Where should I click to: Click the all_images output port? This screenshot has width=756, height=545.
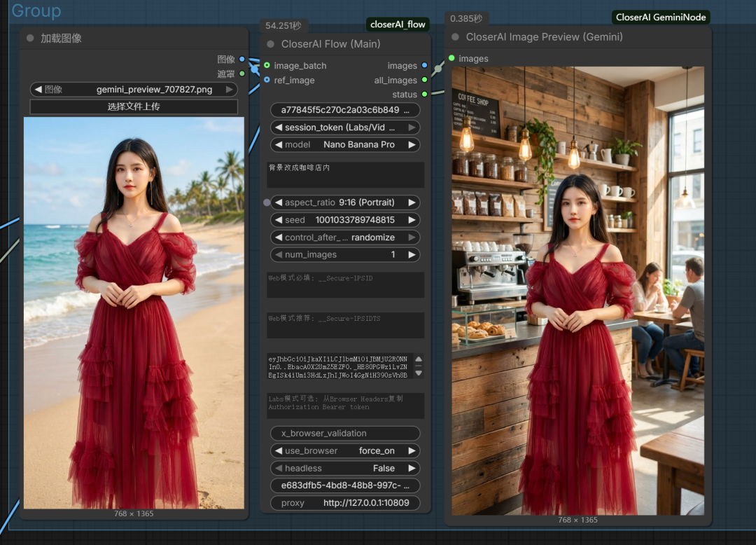424,80
